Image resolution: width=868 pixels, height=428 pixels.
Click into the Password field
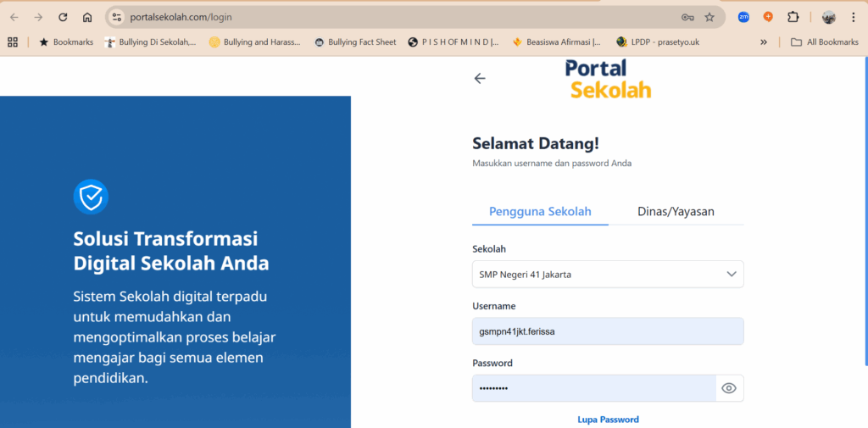pyautogui.click(x=593, y=388)
